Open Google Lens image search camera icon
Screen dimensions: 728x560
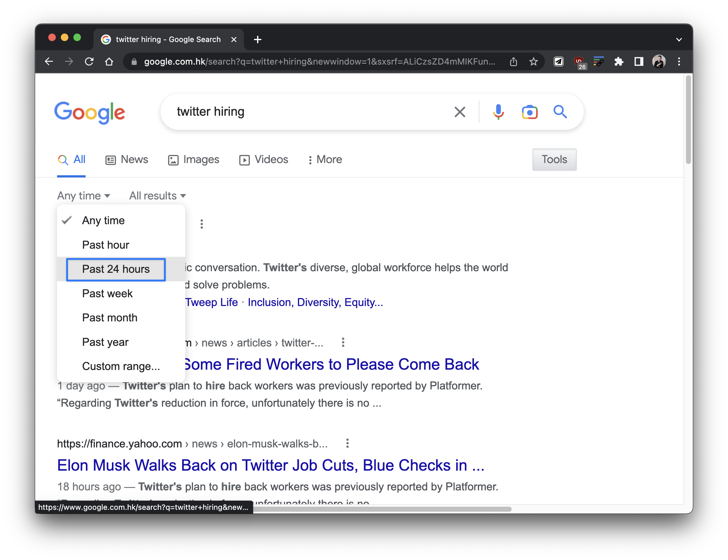pos(529,112)
